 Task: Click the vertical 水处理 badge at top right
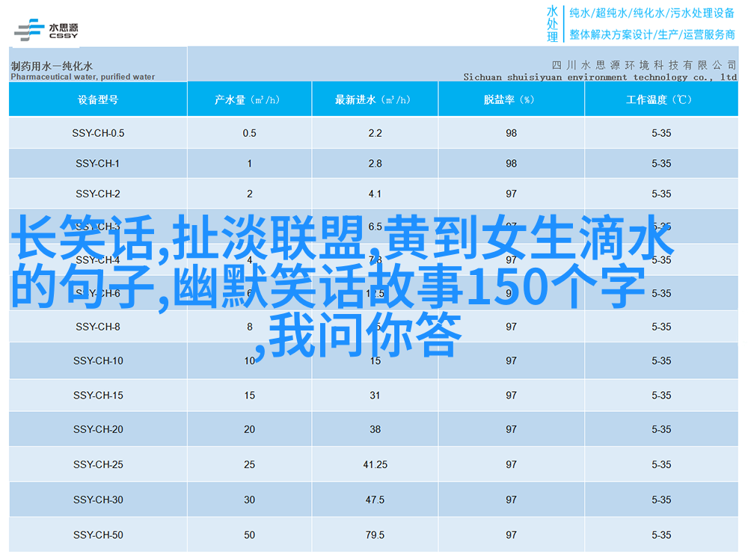pos(552,24)
